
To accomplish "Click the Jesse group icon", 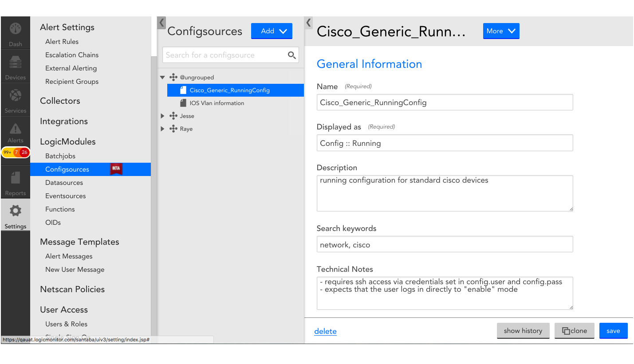I will 173,116.
